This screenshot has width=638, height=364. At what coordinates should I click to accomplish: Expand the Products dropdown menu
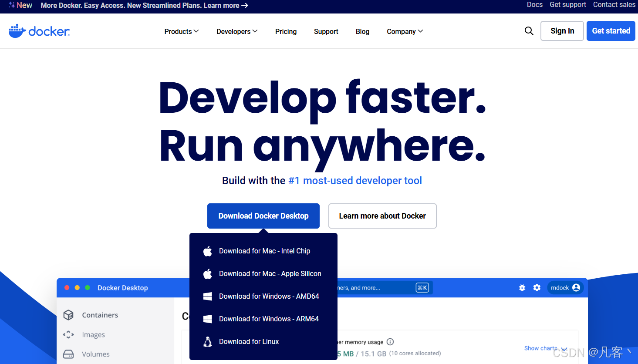[x=182, y=31]
